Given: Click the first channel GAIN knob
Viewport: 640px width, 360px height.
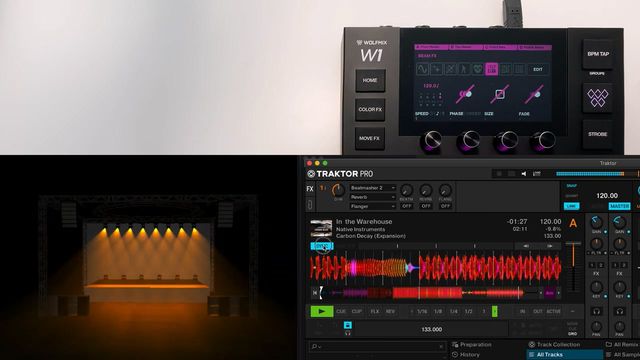Looking at the screenshot, I should coord(596,222).
